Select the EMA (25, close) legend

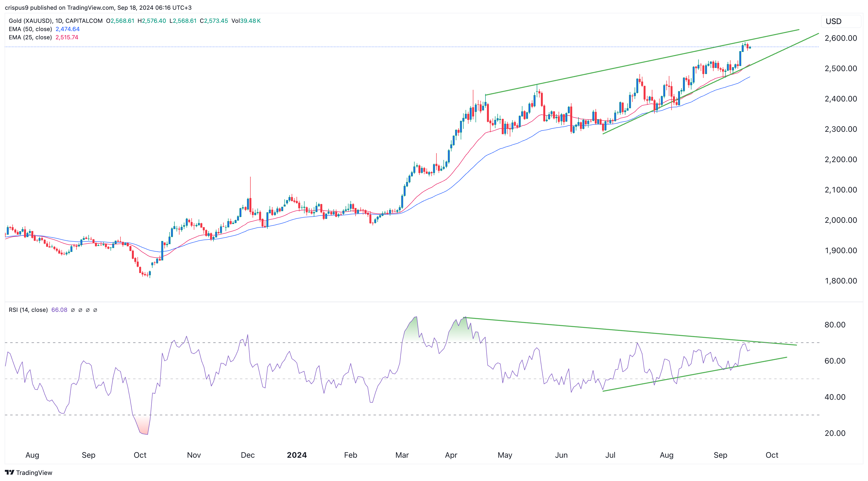(x=30, y=37)
